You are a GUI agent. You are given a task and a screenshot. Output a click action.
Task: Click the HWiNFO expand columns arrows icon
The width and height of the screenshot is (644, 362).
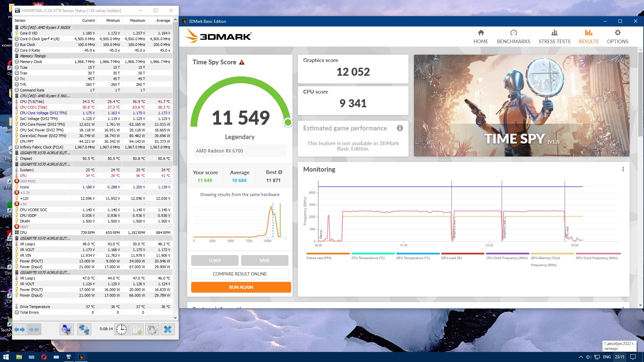pos(20,329)
